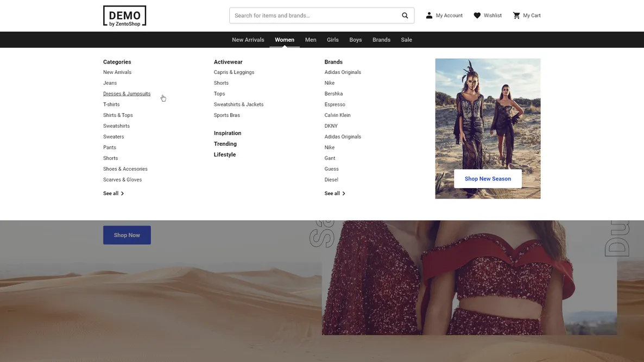Image resolution: width=644 pixels, height=362 pixels.
Task: Open the Women menu tab
Action: click(x=284, y=40)
